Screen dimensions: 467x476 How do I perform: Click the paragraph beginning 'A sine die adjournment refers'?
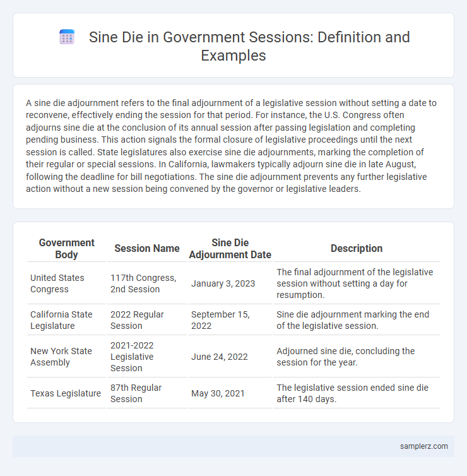[231, 146]
